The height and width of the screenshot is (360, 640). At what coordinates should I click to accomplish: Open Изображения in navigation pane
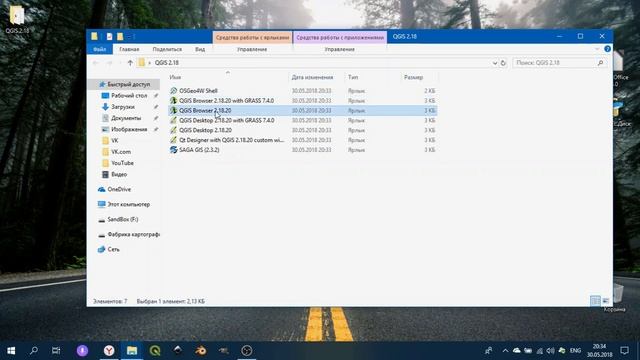(x=129, y=129)
